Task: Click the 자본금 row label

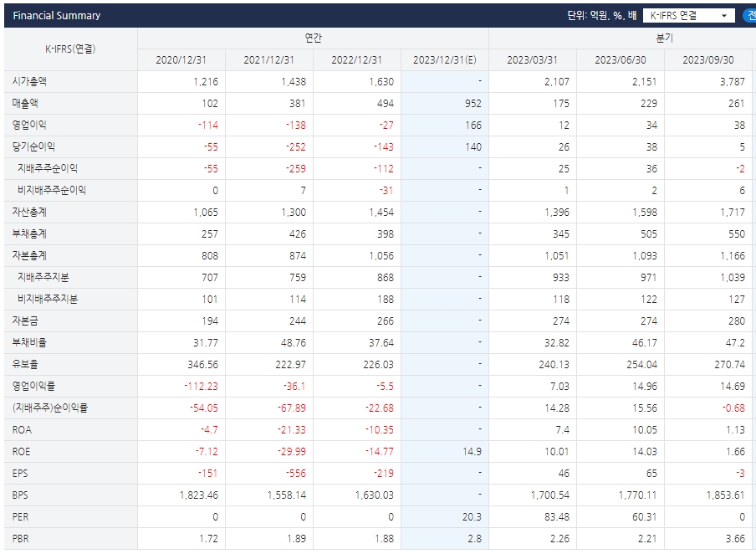Action: [25, 321]
